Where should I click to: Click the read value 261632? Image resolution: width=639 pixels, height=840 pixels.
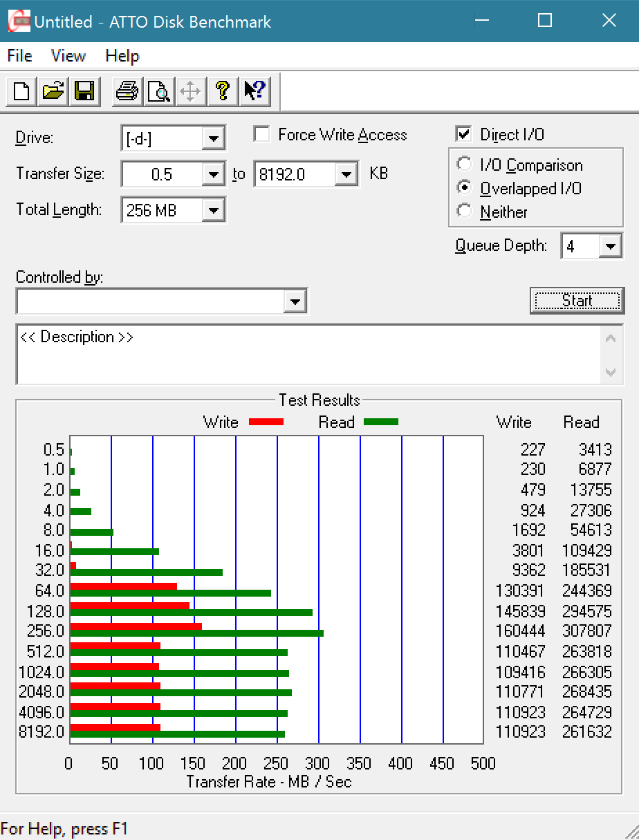tap(588, 731)
